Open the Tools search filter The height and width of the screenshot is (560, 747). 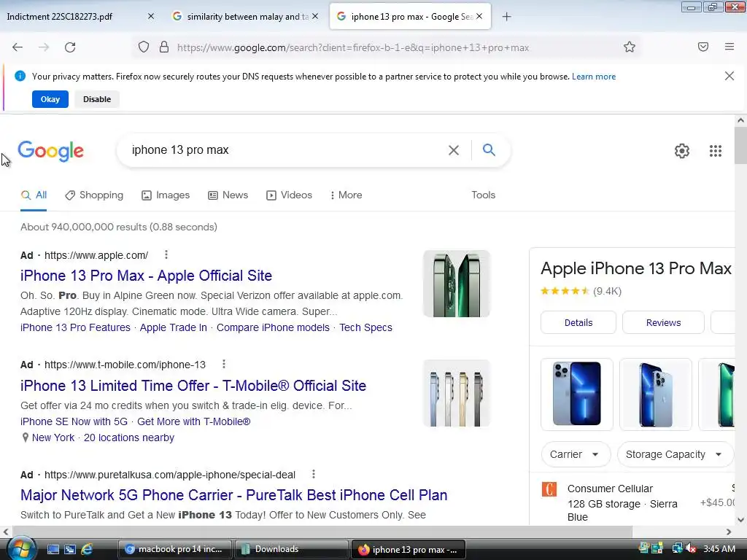[x=484, y=195]
